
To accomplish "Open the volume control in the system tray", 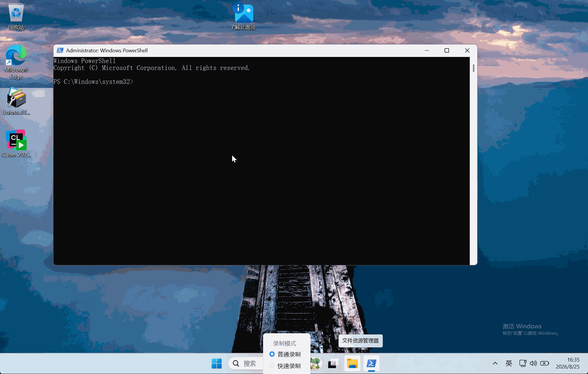I will pos(533,363).
